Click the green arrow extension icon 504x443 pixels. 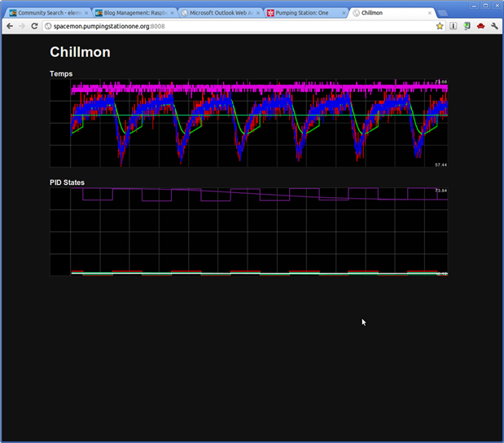tap(467, 26)
